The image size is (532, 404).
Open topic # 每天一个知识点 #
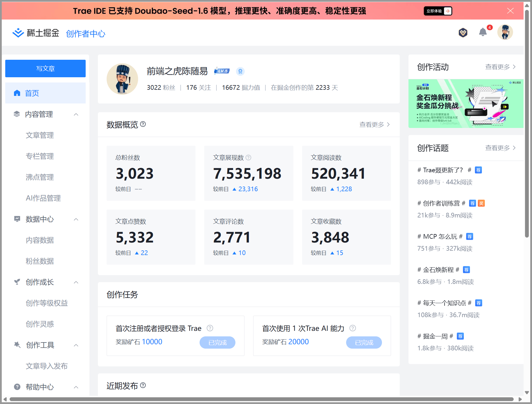[x=444, y=303]
